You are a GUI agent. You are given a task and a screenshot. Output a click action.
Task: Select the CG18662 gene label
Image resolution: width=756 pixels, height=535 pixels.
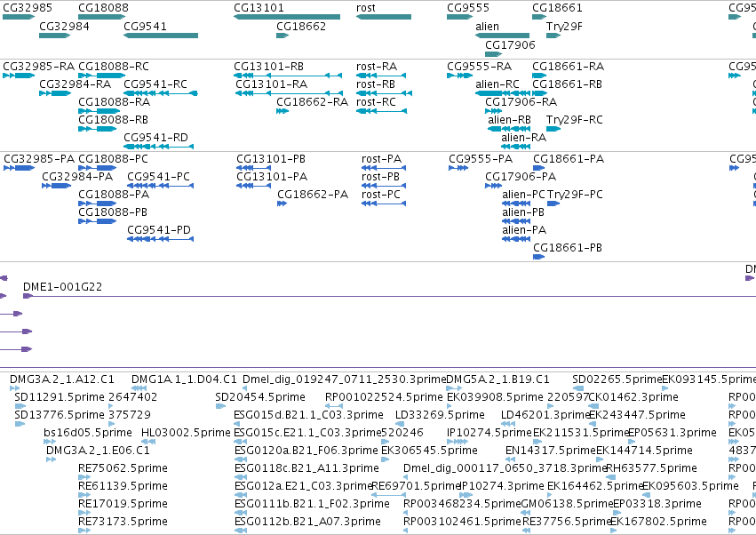coord(301,26)
